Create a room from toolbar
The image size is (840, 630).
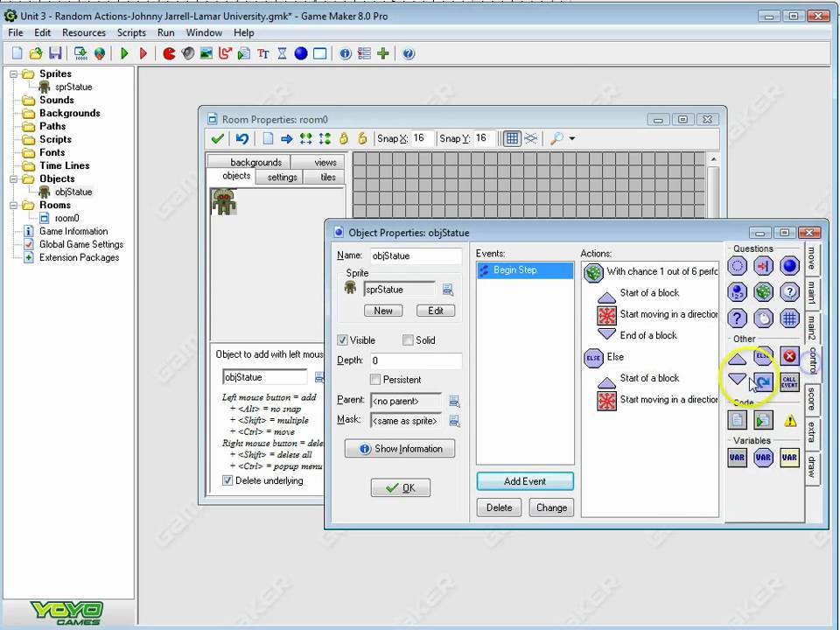point(320,53)
